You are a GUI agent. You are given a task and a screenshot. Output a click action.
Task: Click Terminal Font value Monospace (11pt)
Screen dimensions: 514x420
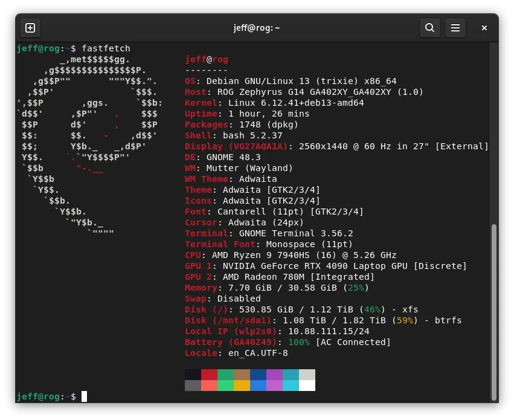[x=309, y=244]
